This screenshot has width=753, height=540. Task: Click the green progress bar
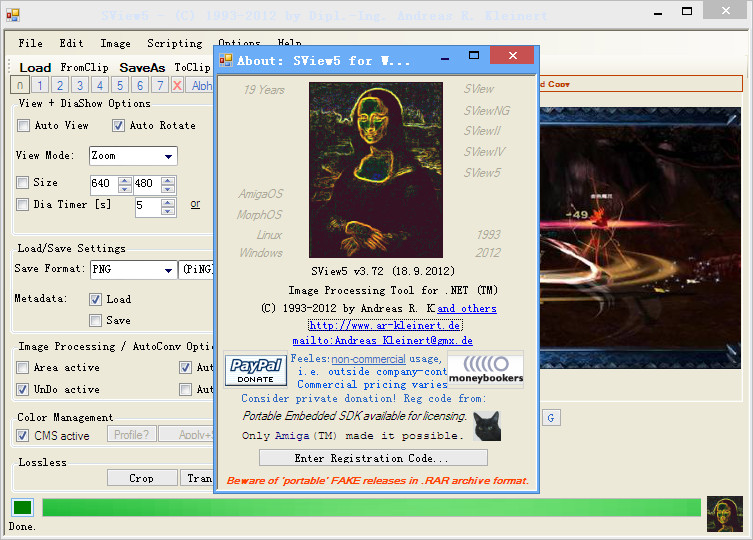pos(371,507)
